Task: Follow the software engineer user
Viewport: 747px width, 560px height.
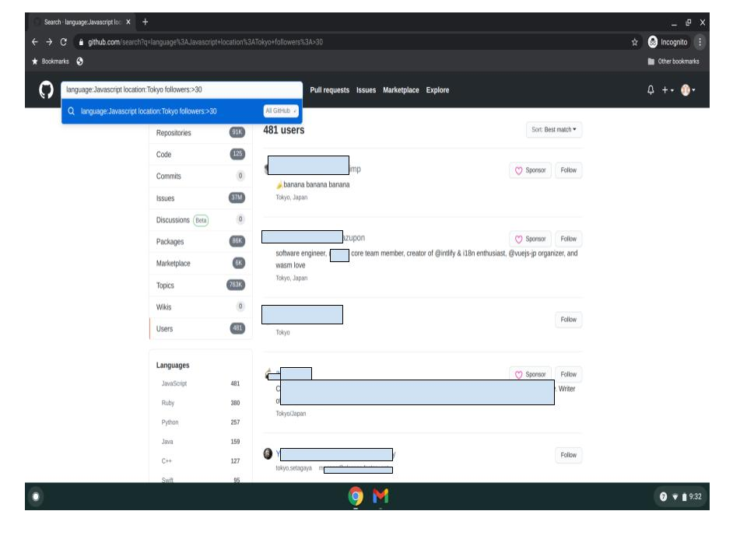Action: [568, 239]
